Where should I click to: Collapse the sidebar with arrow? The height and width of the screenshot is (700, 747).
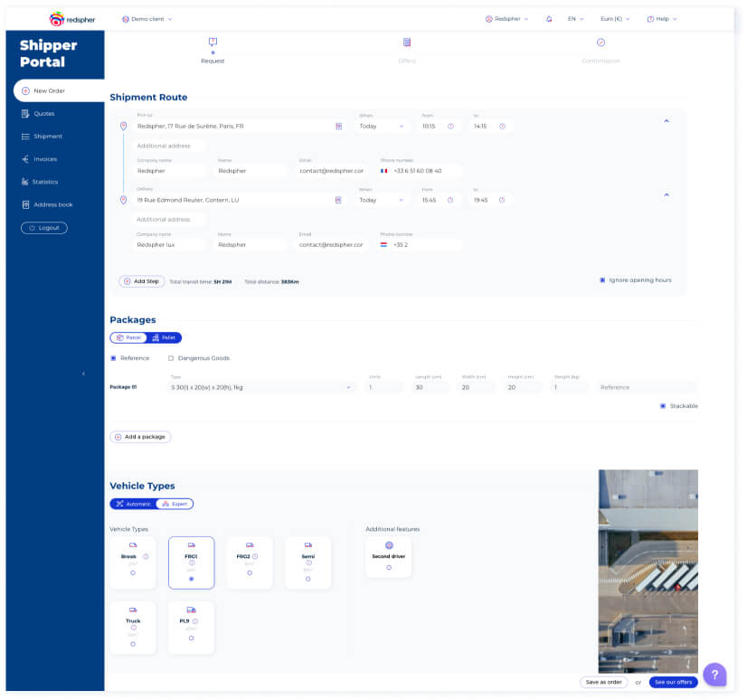point(84,374)
